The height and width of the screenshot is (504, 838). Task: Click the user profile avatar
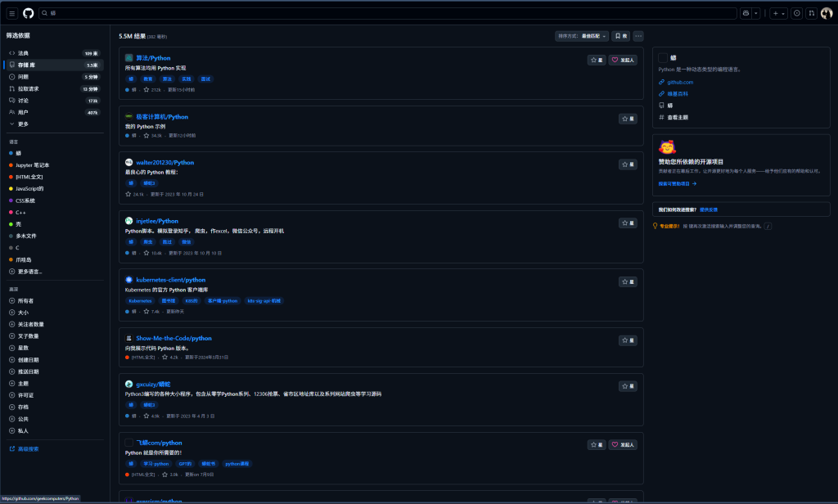click(x=827, y=13)
